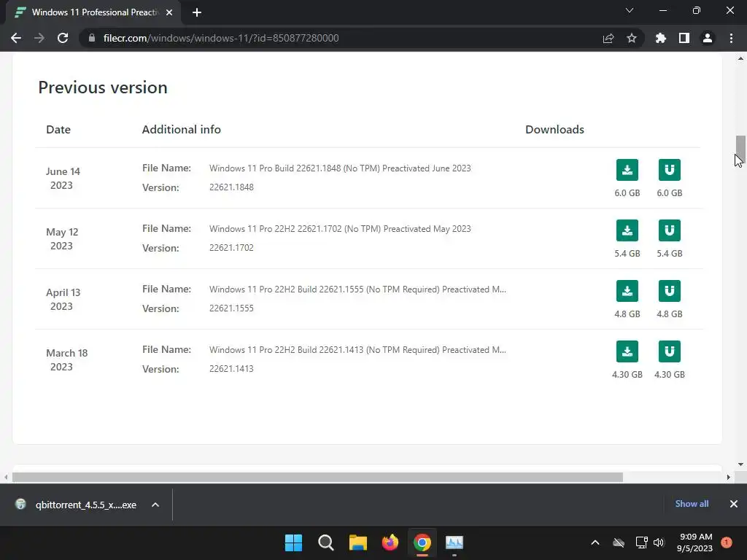Click the horizontal scrollbar thumb
747x560 pixels.
pyautogui.click(x=317, y=477)
